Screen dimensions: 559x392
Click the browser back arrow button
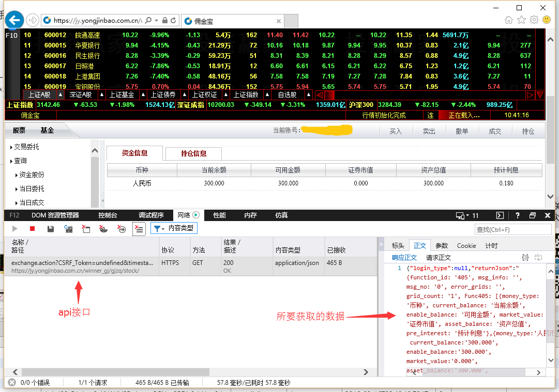click(14, 20)
